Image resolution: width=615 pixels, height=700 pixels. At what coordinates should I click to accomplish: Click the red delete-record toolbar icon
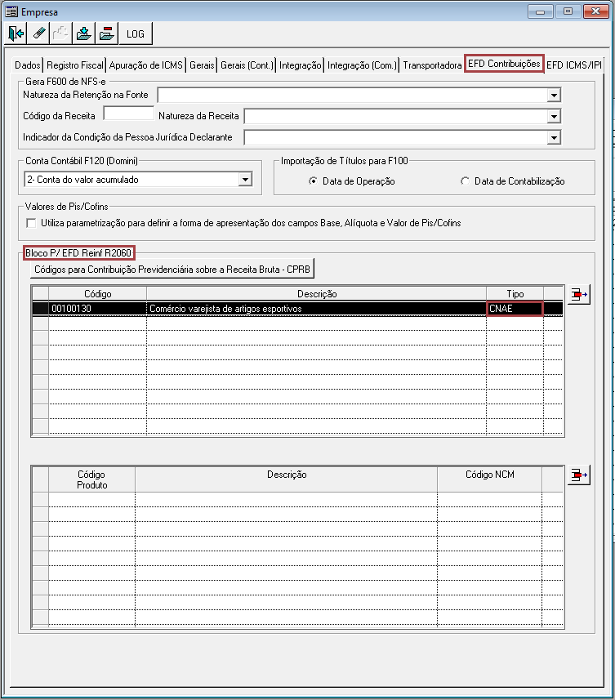[107, 33]
